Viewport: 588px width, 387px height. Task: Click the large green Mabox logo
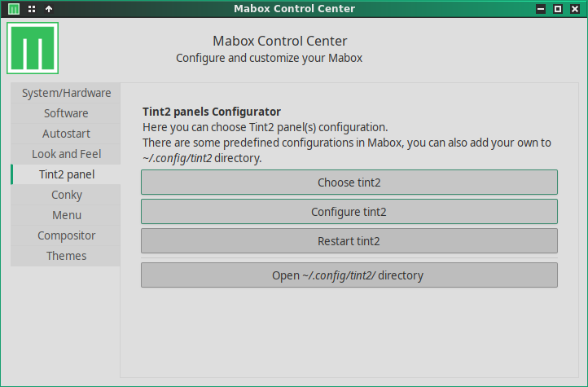click(x=33, y=49)
